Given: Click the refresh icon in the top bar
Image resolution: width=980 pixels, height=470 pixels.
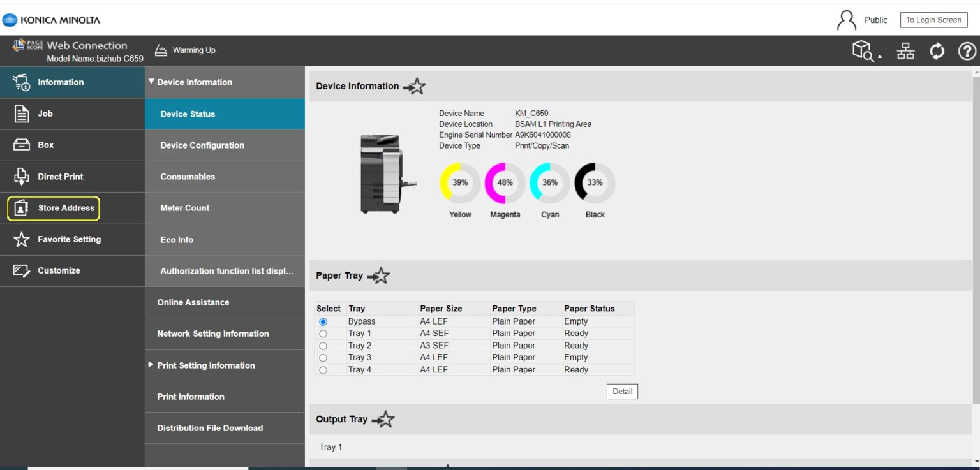Looking at the screenshot, I should coord(937,50).
